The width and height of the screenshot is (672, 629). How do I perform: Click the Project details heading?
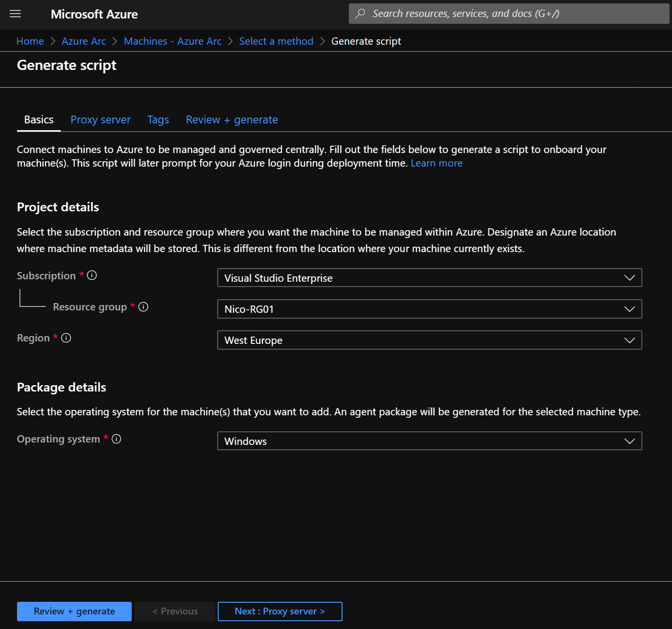pos(58,207)
